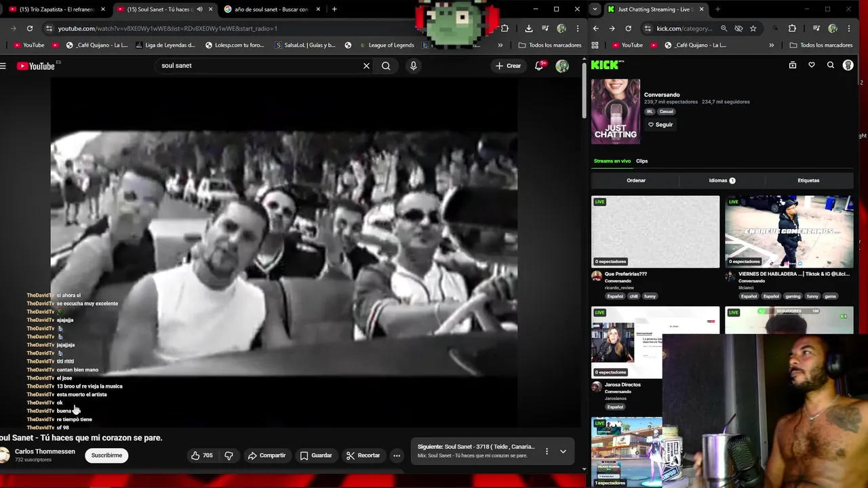Expand hidden bookmarks chevron in left window

point(500,45)
